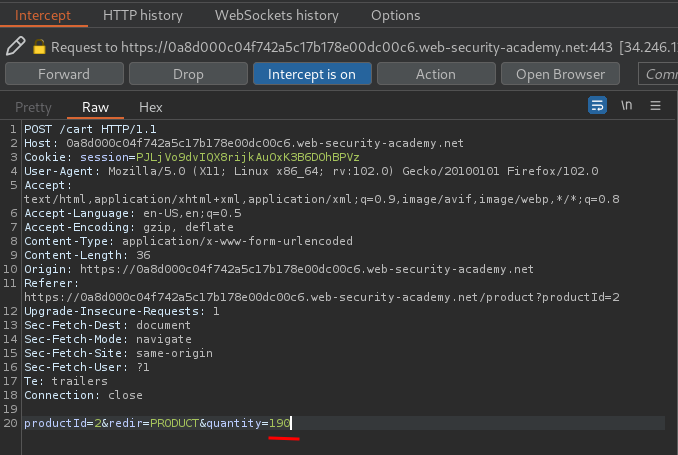Open the HTTP history tab

tap(143, 16)
